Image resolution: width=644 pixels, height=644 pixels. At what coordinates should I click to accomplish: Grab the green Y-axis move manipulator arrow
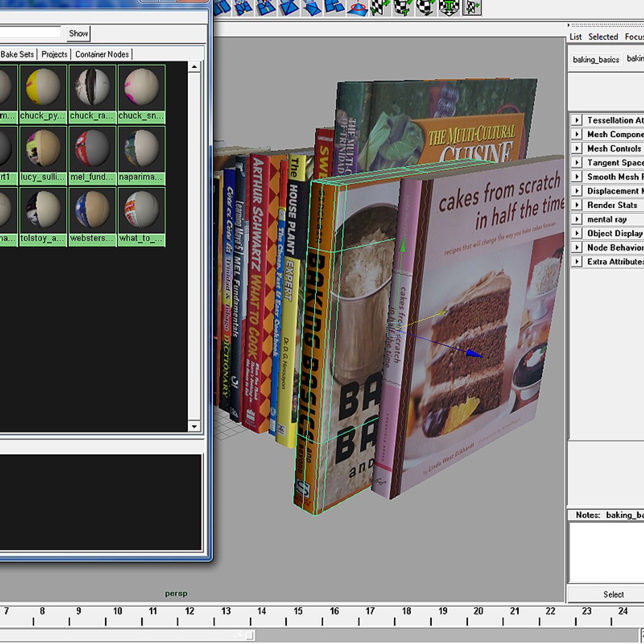coord(402,244)
